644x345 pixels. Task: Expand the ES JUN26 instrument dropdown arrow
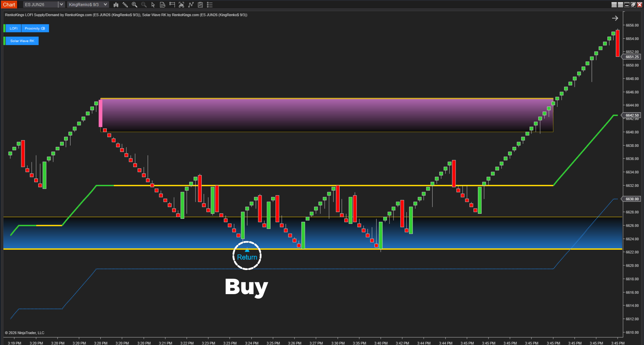coord(61,5)
